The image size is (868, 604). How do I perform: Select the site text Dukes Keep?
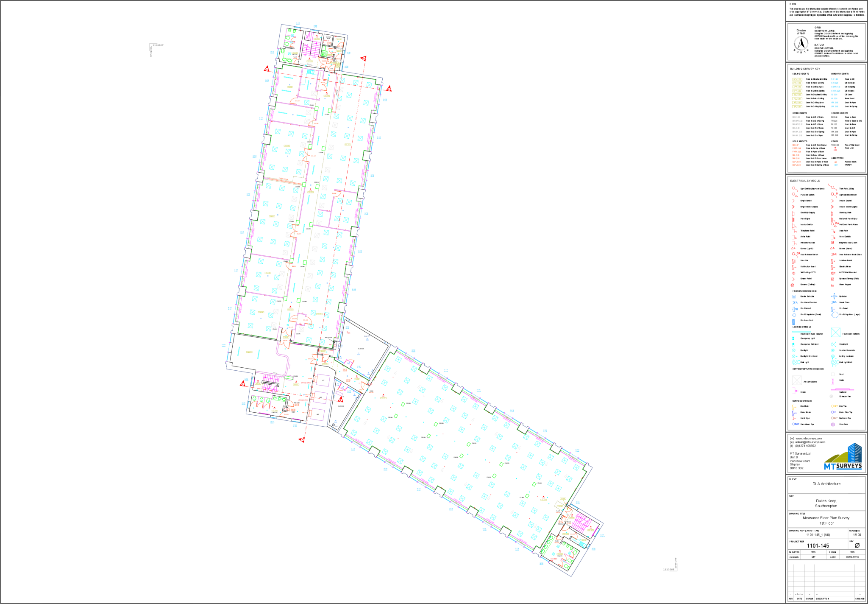(x=826, y=501)
